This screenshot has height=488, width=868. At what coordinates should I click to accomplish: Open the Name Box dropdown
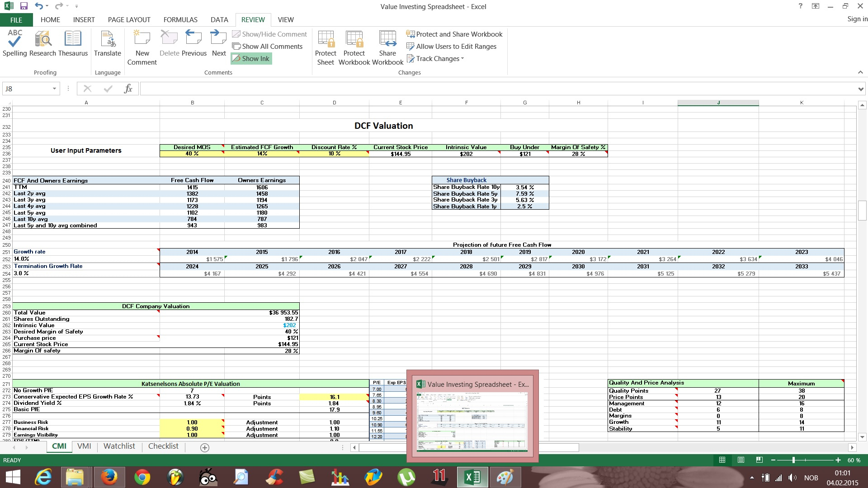54,89
